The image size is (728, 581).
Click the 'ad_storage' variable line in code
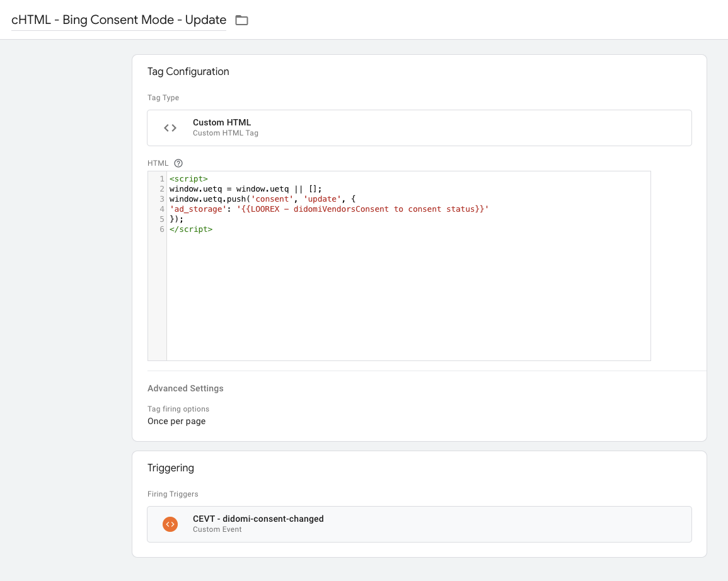tap(329, 209)
